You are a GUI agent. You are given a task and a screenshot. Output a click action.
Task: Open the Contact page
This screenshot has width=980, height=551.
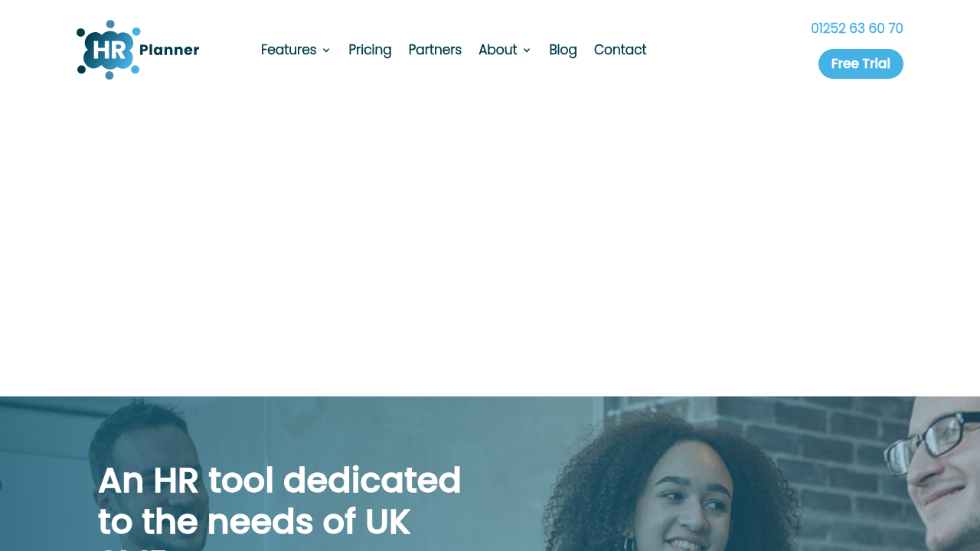620,50
